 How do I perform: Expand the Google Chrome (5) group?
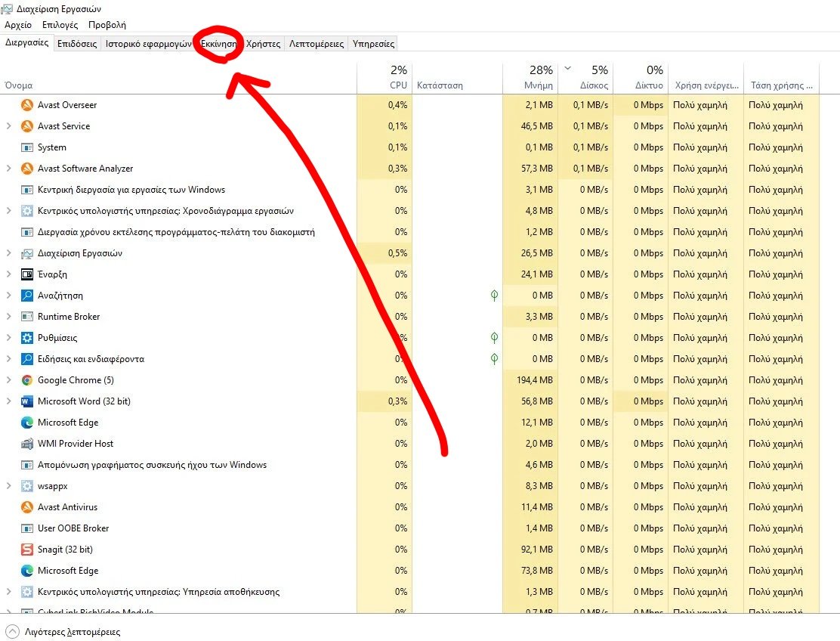coord(8,380)
